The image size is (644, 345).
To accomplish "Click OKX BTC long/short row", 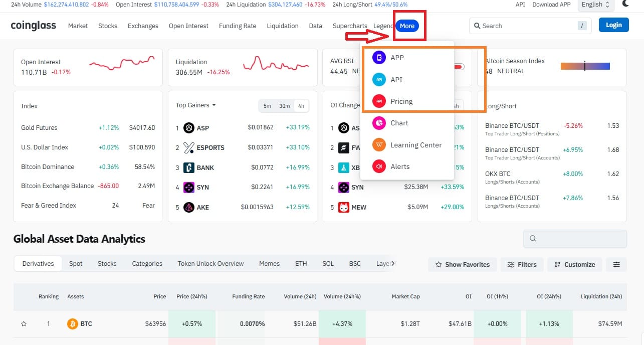I will [552, 177].
